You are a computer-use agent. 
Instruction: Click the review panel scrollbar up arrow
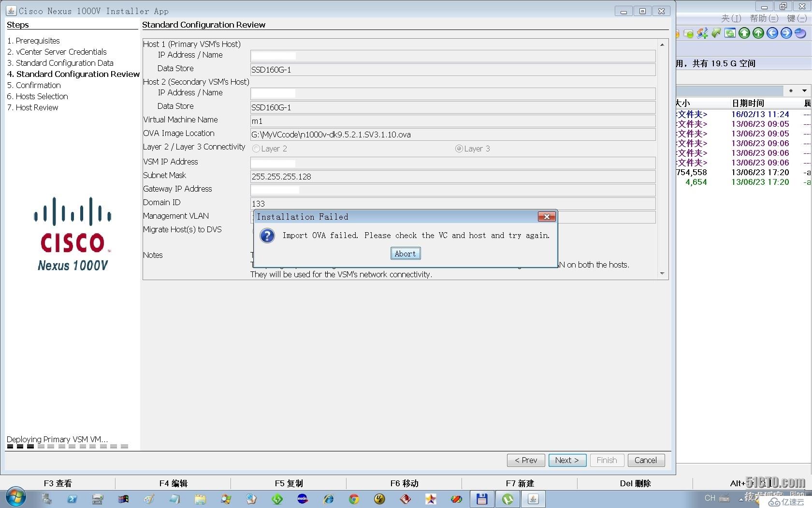662,45
